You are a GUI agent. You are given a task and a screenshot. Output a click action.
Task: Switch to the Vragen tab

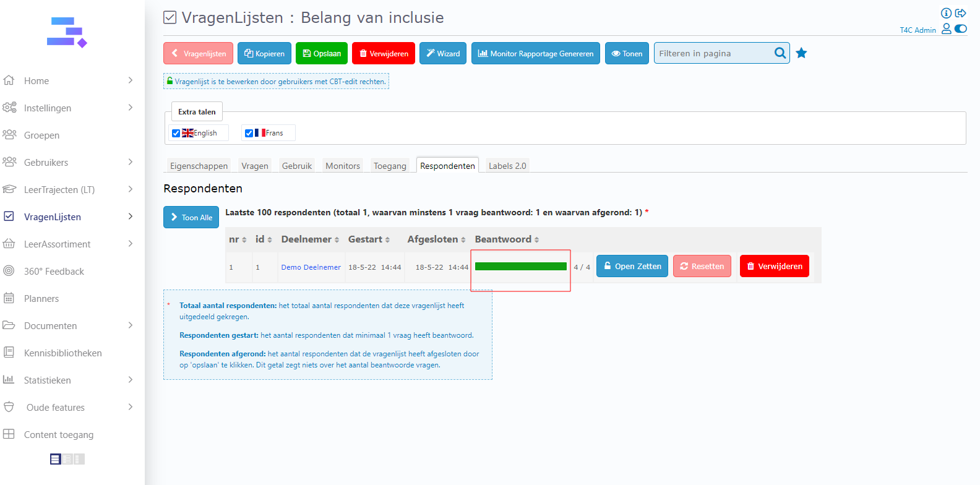coord(254,166)
